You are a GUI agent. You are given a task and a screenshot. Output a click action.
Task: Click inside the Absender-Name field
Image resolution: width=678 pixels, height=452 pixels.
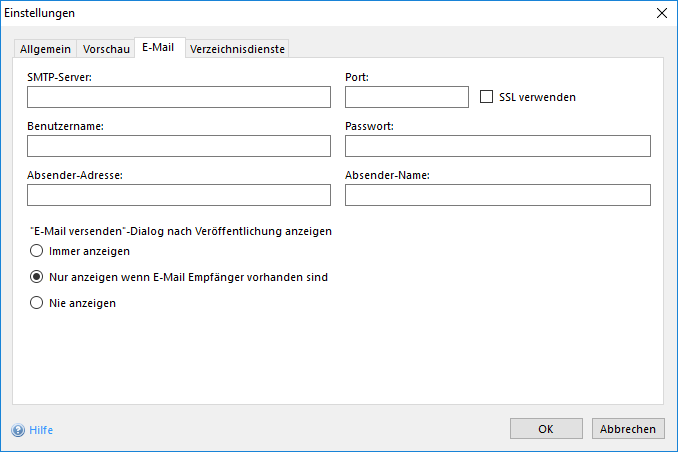(497, 195)
